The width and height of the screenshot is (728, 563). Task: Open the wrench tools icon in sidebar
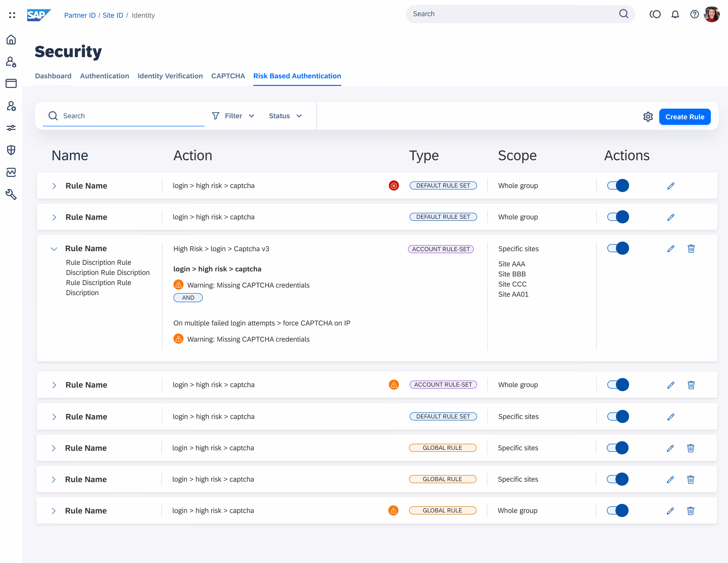(11, 194)
